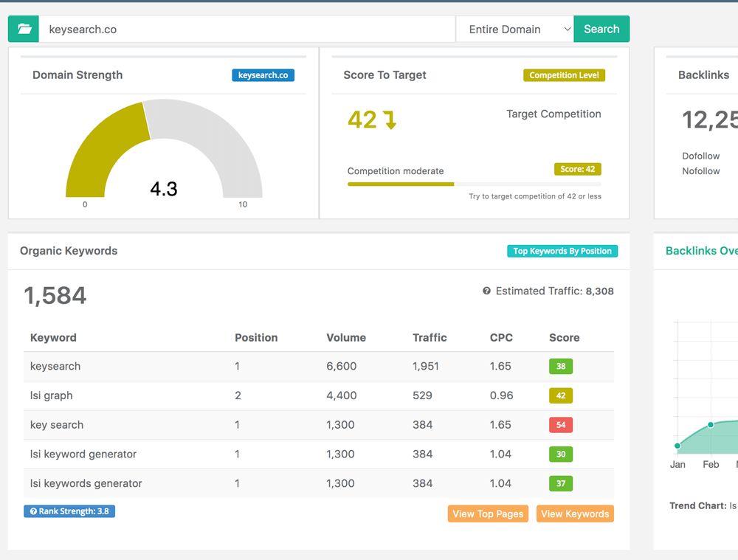Focus the keysearch.co domain input field

246,30
